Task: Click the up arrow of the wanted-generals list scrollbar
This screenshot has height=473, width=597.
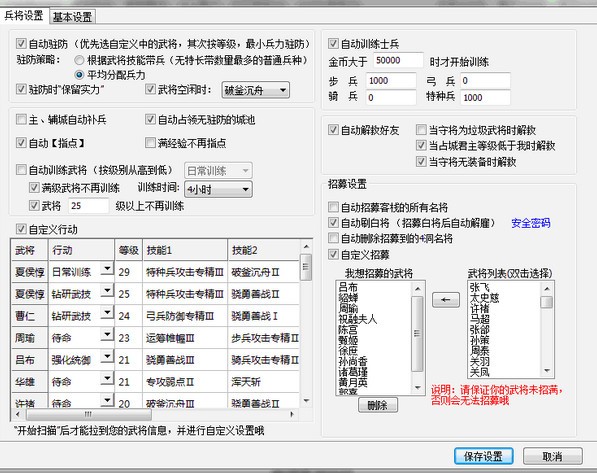Action: point(418,289)
